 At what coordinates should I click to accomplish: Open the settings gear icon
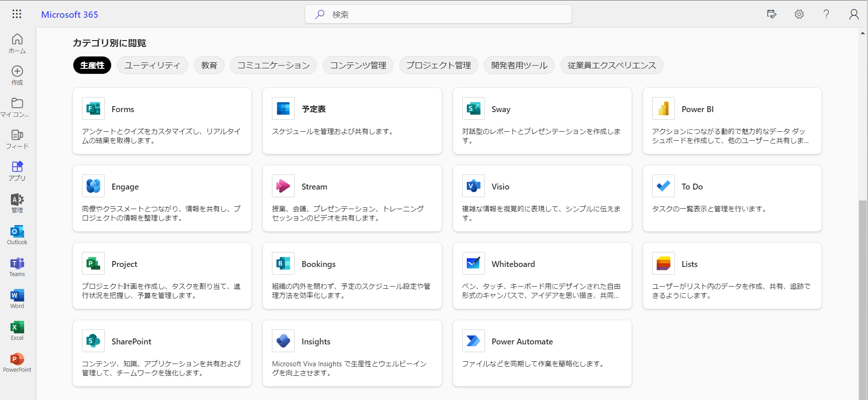[799, 14]
